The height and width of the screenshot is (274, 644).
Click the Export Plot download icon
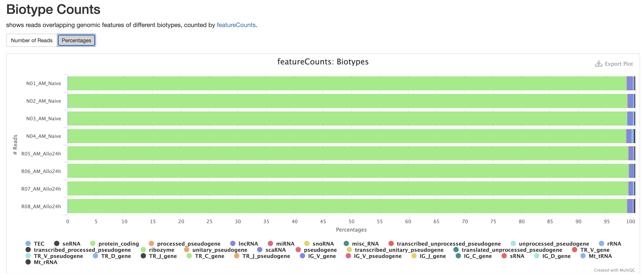[x=598, y=64]
